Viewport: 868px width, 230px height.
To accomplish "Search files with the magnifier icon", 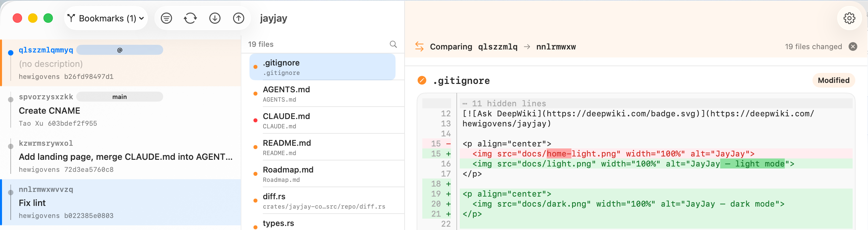I will pos(393,44).
